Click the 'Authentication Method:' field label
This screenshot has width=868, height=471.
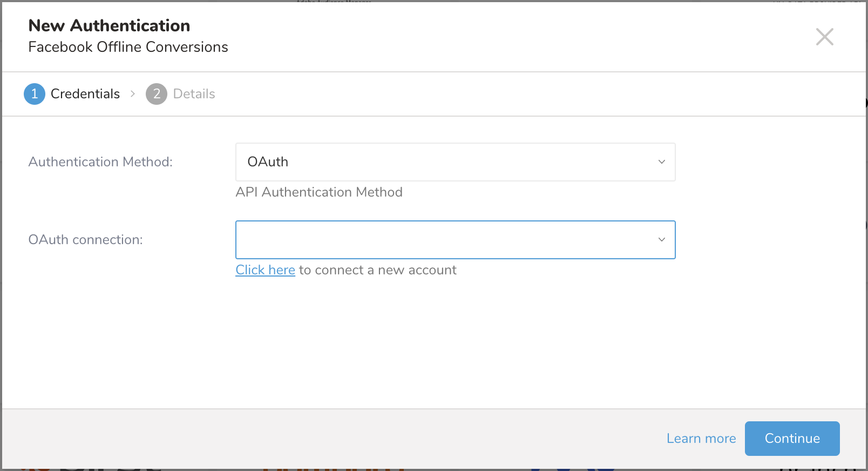100,162
